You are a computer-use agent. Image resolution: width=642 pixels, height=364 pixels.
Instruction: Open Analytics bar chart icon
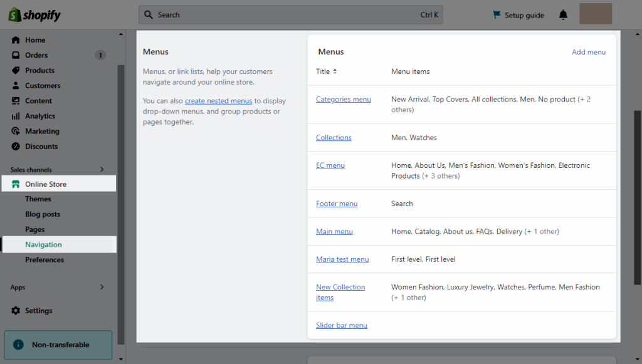point(16,116)
